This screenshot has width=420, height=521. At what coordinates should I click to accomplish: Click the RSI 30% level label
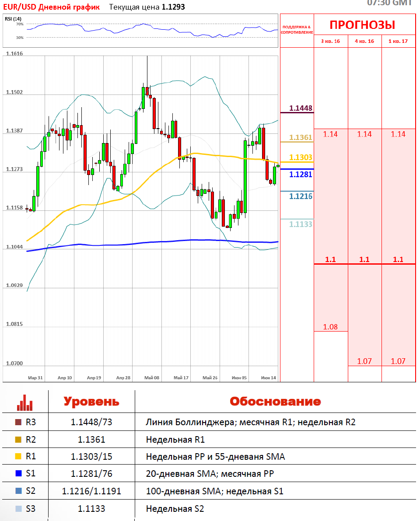[20, 38]
